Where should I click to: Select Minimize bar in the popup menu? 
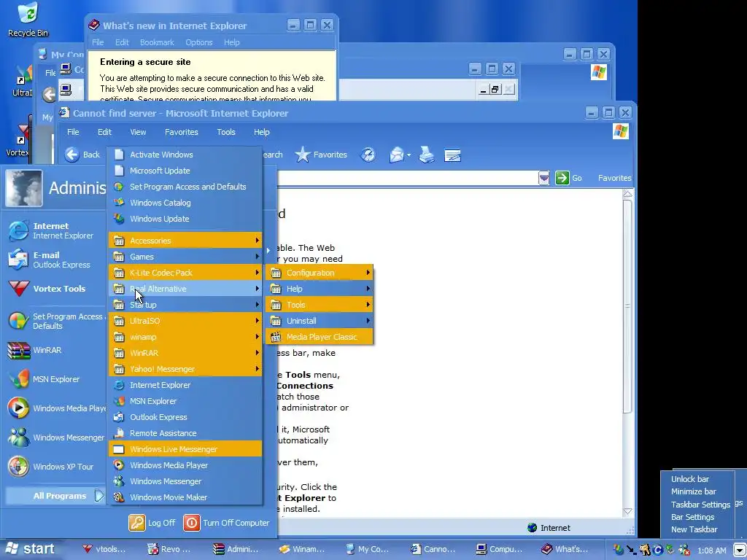[x=694, y=491]
